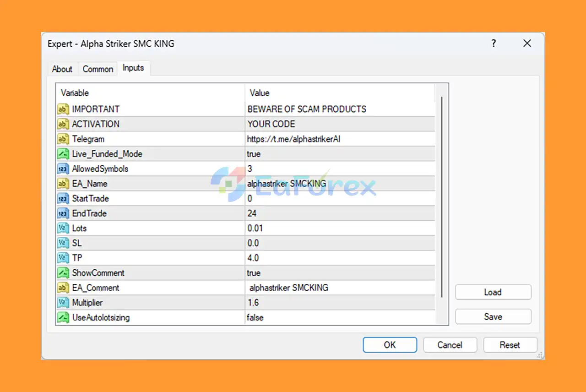Select the 'true' value of ShowComment
The width and height of the screenshot is (586, 392).
(254, 273)
